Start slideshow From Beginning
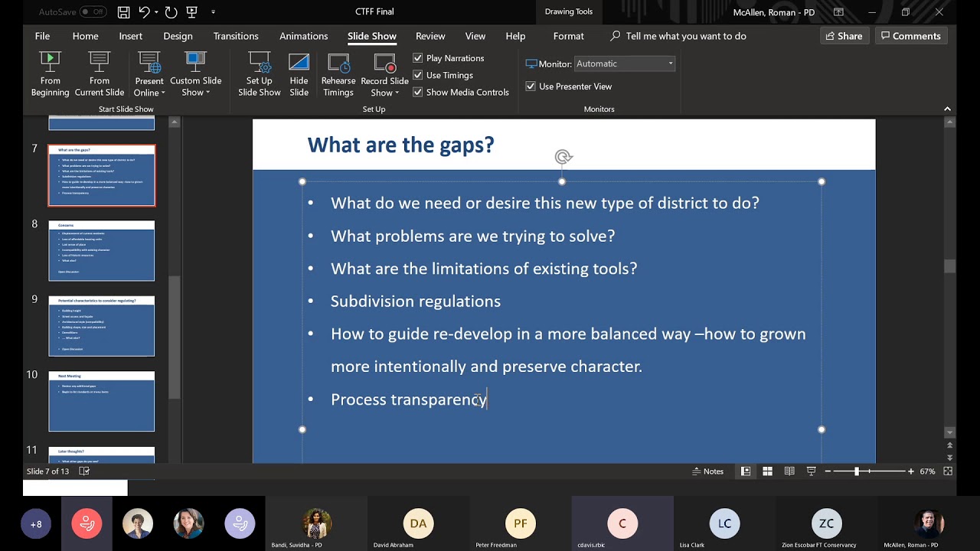This screenshot has height=551, width=980. [50, 74]
